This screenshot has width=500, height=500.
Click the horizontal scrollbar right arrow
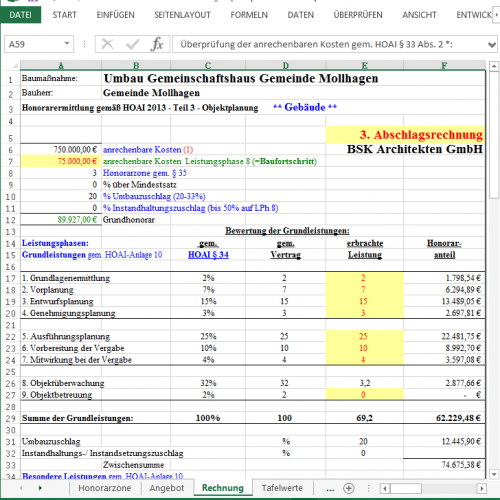point(481,489)
